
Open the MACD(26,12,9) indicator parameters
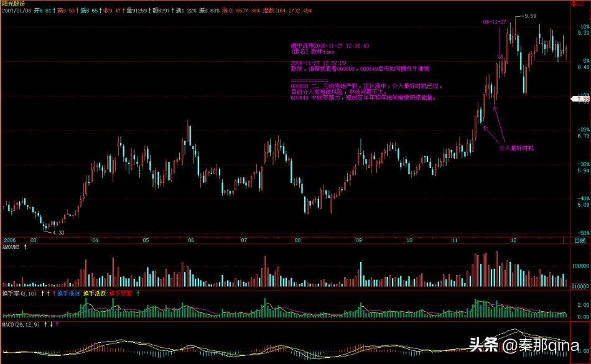[x=19, y=325]
